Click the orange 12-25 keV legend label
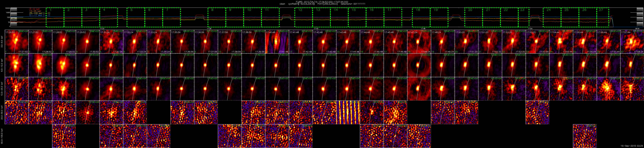Image resolution: width=644 pixels, height=148 pixels. [x=35, y=11]
